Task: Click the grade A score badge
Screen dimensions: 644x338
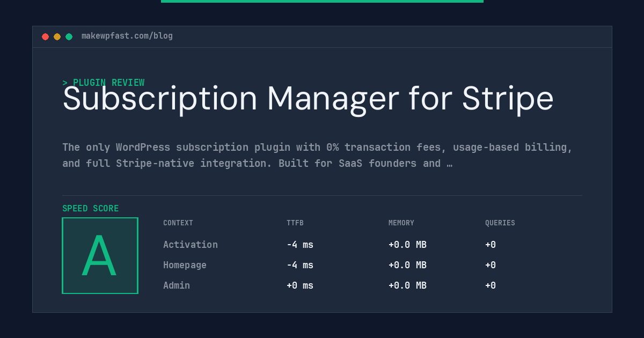Action: pos(100,255)
